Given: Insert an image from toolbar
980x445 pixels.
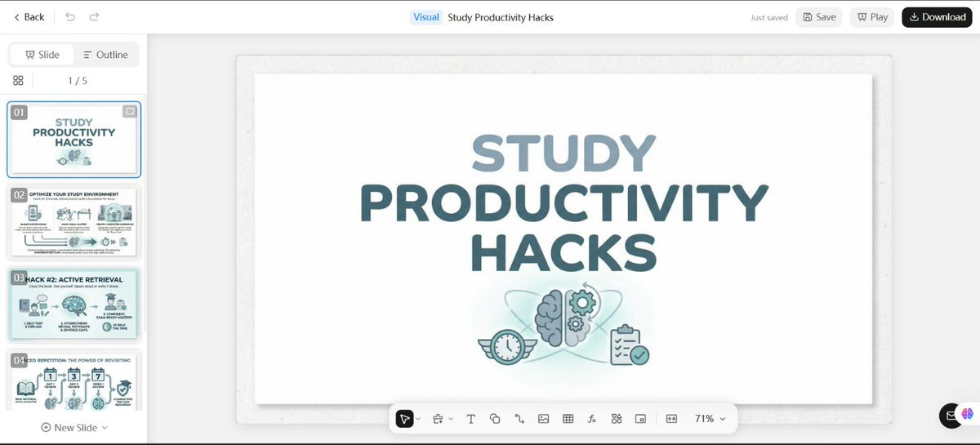Looking at the screenshot, I should 543,419.
